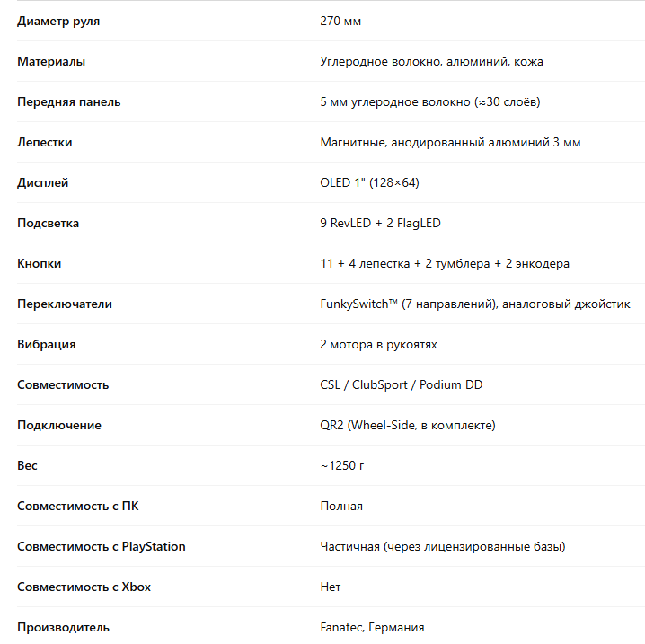Click the "Совместимость с ПК" label
The width and height of the screenshot is (645, 644).
[78, 506]
